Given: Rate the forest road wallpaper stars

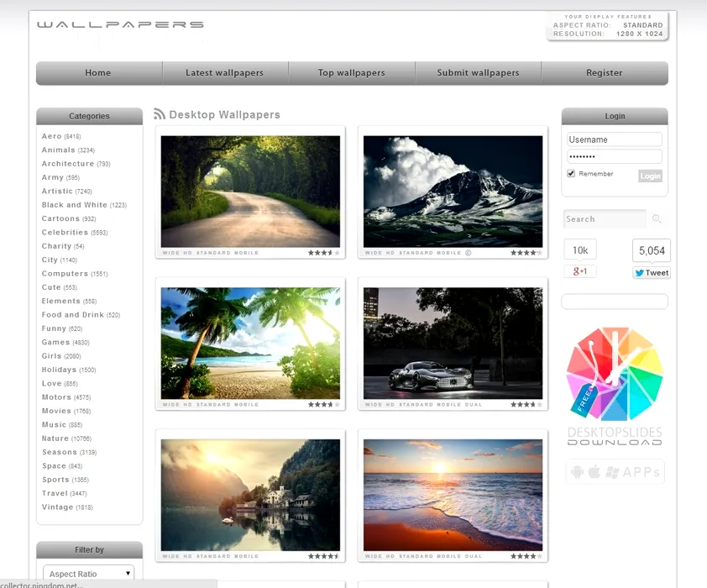Looking at the screenshot, I should click(323, 253).
